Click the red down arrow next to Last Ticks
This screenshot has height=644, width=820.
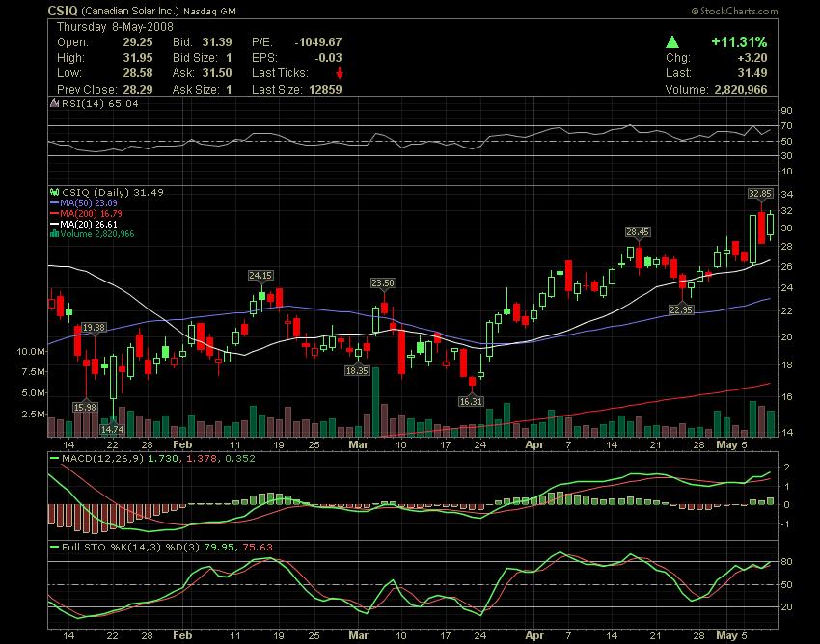pos(340,73)
